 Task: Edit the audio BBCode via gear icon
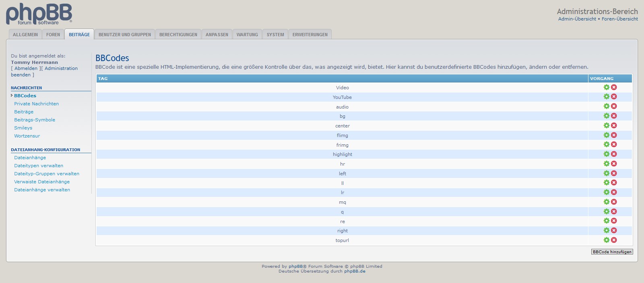click(606, 107)
